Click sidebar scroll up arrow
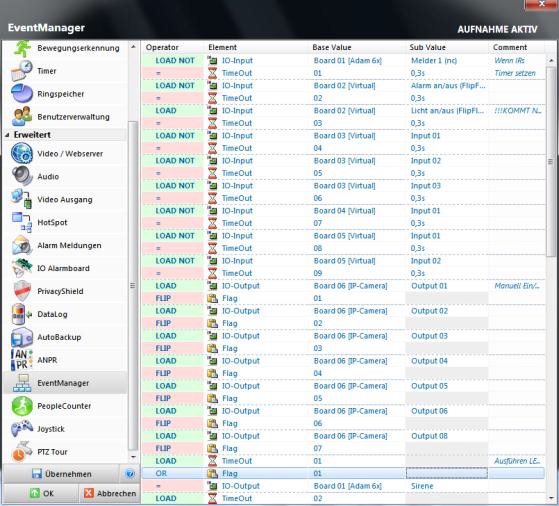This screenshot has width=559, height=506. [x=133, y=47]
